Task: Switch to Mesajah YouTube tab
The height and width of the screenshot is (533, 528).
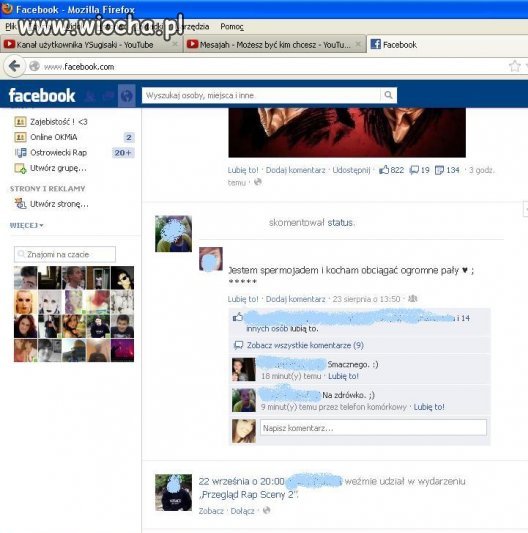Action: click(275, 45)
